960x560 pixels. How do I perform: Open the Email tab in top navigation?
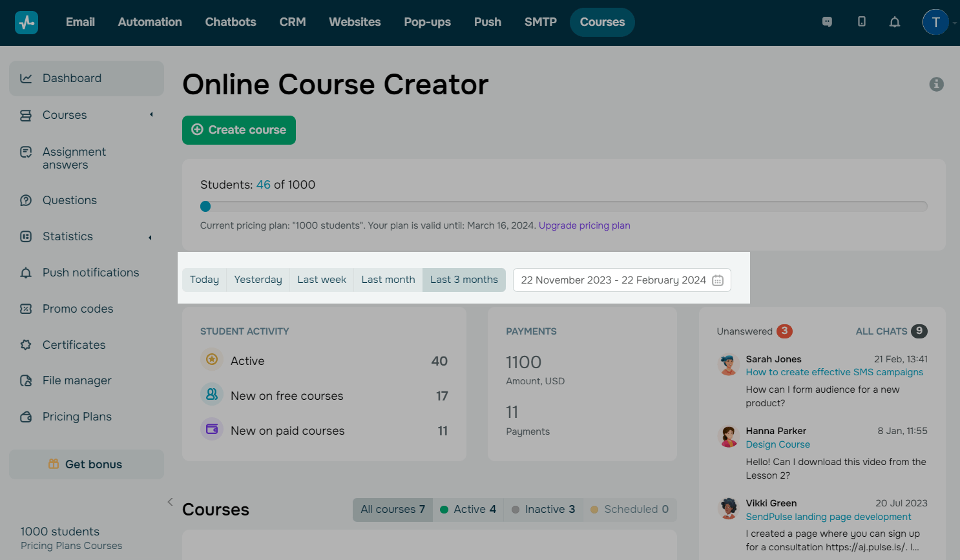[80, 22]
